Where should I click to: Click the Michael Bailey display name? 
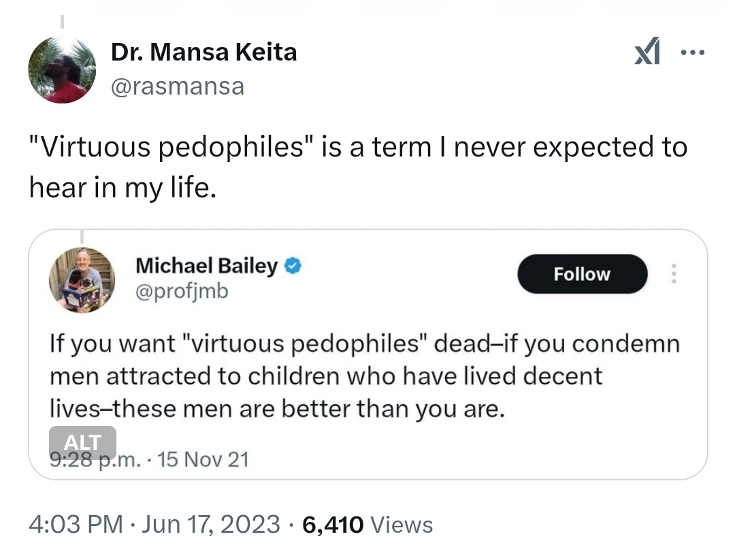[206, 266]
